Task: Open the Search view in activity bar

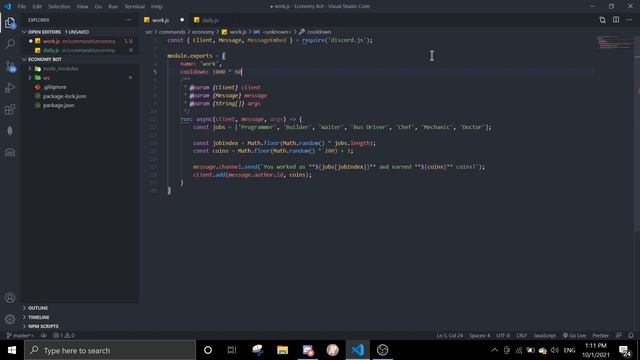Action: [x=10, y=44]
